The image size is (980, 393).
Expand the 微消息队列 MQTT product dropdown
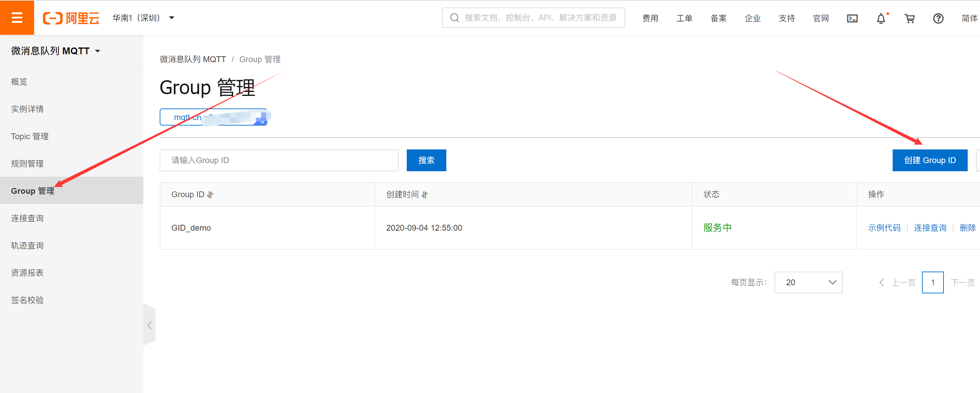pyautogui.click(x=56, y=51)
